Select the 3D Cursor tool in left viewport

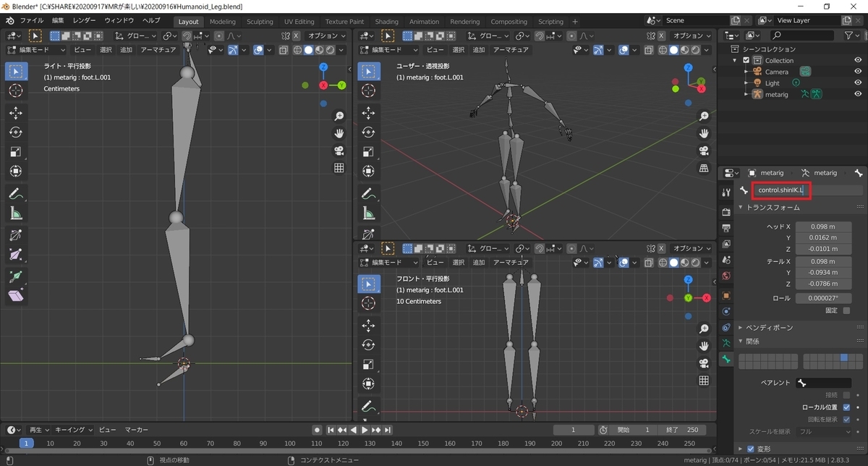click(16, 90)
